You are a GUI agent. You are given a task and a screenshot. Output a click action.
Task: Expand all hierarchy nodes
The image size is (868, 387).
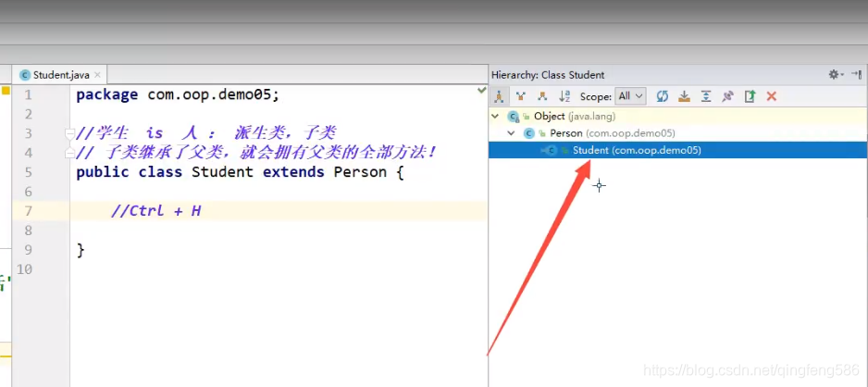click(x=706, y=96)
